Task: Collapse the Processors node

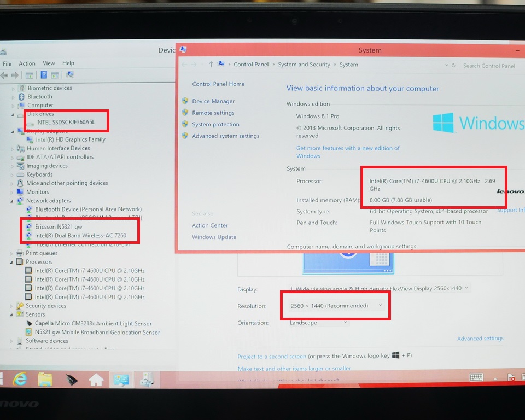Action: 11,262
